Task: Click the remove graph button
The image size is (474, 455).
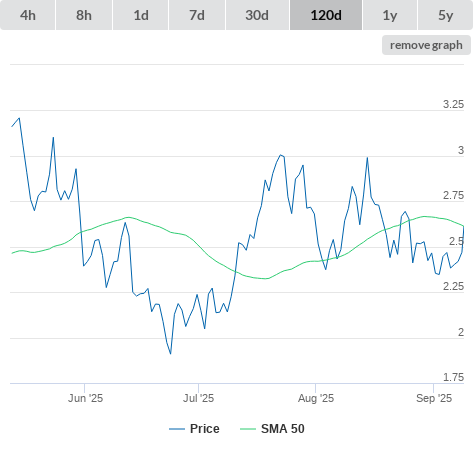Action: click(x=426, y=45)
